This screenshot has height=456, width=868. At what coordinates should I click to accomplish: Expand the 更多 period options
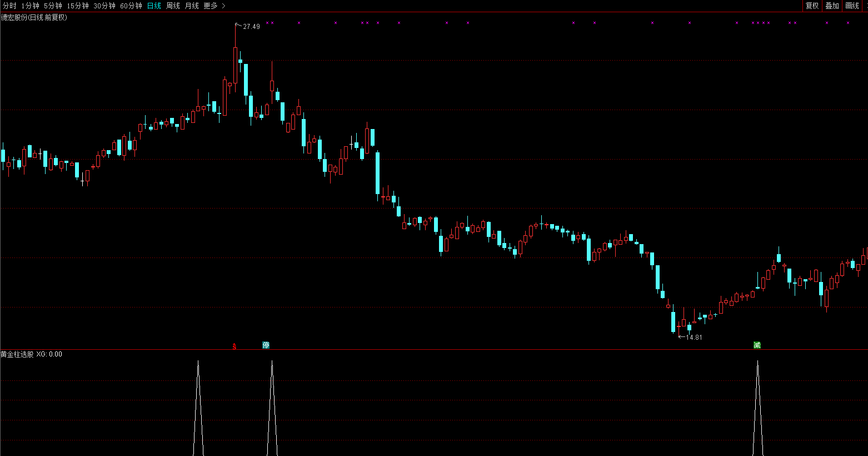click(214, 6)
